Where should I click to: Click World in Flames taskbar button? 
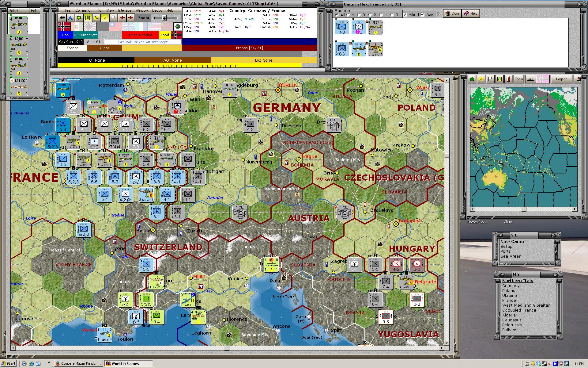(128, 363)
